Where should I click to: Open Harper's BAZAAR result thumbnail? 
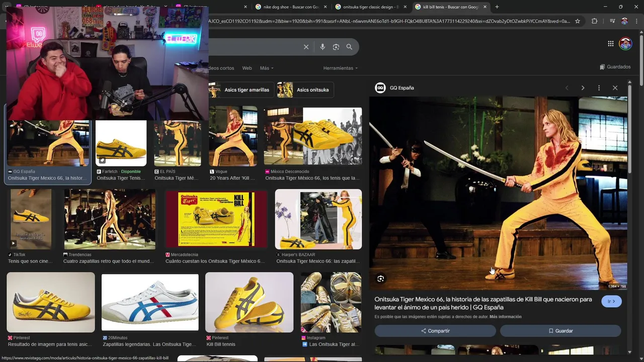tap(318, 219)
